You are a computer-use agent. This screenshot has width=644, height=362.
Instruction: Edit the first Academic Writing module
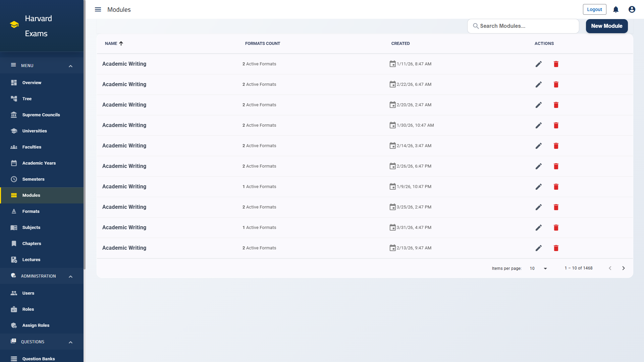pos(539,64)
